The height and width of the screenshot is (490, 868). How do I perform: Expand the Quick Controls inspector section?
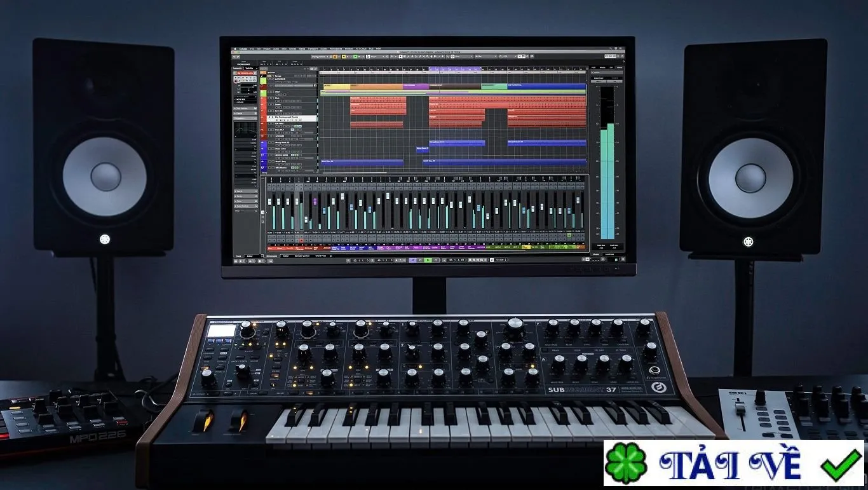coord(247,206)
